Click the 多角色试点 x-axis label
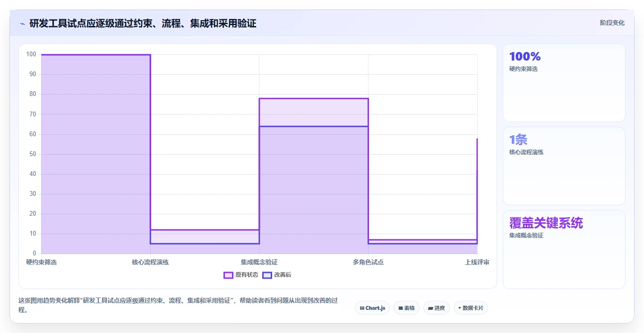644x333 pixels. [368, 262]
